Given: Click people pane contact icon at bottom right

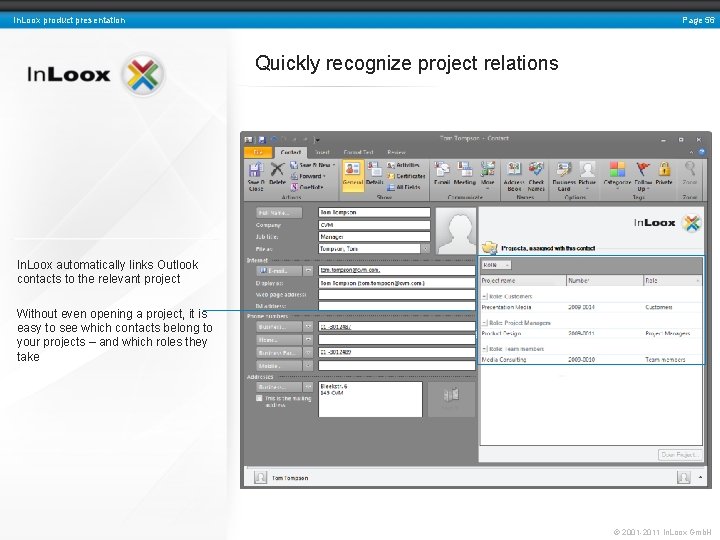Looking at the screenshot, I should [x=683, y=478].
